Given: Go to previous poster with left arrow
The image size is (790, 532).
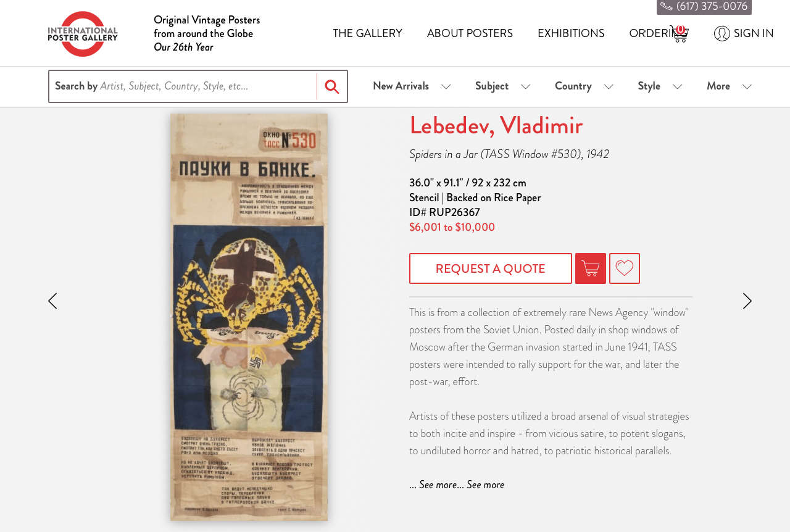Looking at the screenshot, I should tap(52, 301).
